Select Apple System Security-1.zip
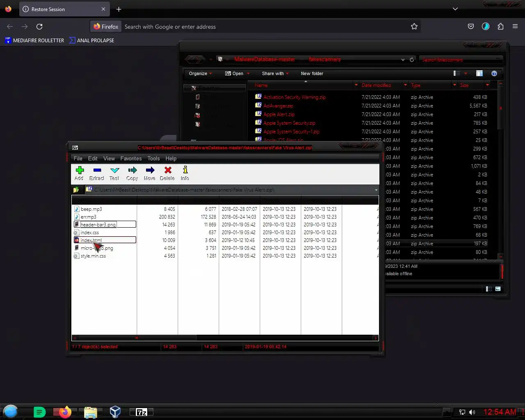525x420 pixels. (x=291, y=132)
